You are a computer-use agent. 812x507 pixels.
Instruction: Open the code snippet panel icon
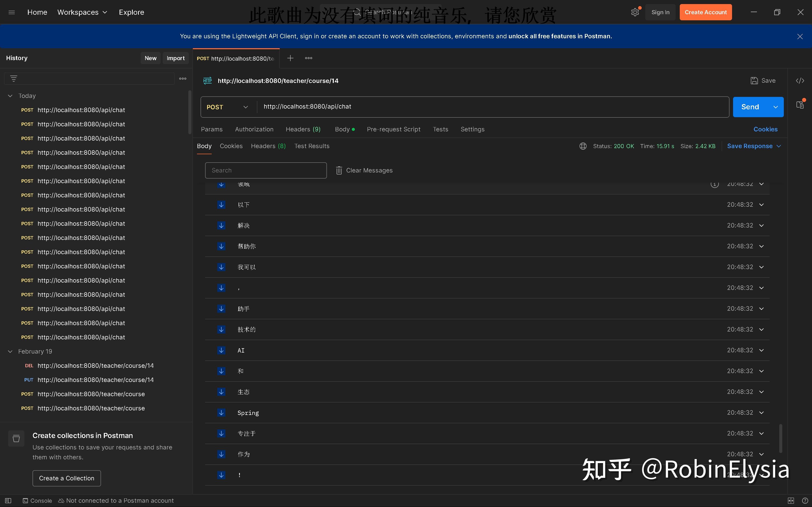point(801,80)
